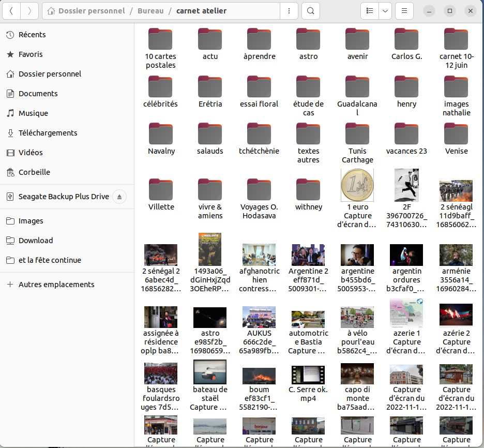This screenshot has width=484, height=448.
Task: Expand the view options dropdown arrow
Action: click(x=385, y=11)
